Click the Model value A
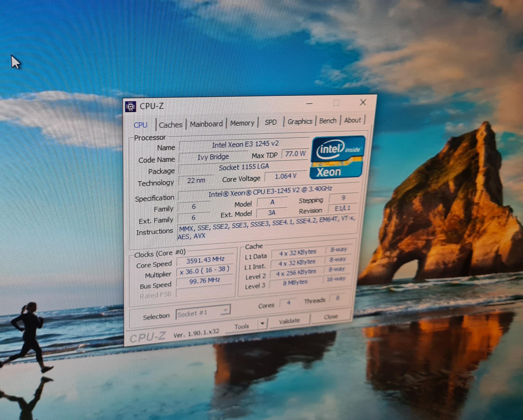 [272, 202]
